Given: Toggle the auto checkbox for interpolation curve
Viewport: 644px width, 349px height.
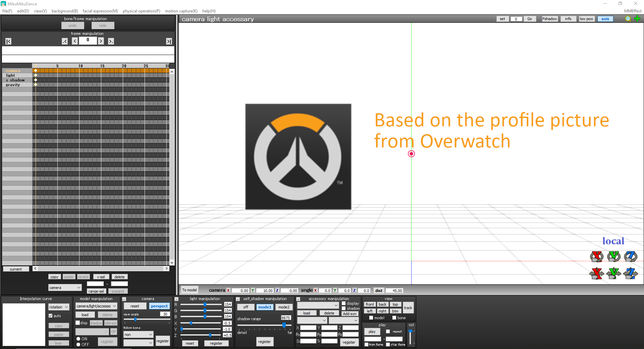Looking at the screenshot, I should click(x=51, y=316).
